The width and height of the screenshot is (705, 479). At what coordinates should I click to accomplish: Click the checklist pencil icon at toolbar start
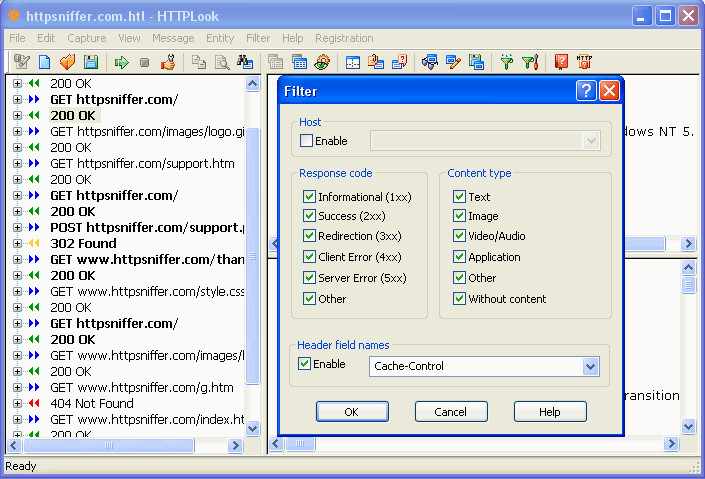pos(21,62)
